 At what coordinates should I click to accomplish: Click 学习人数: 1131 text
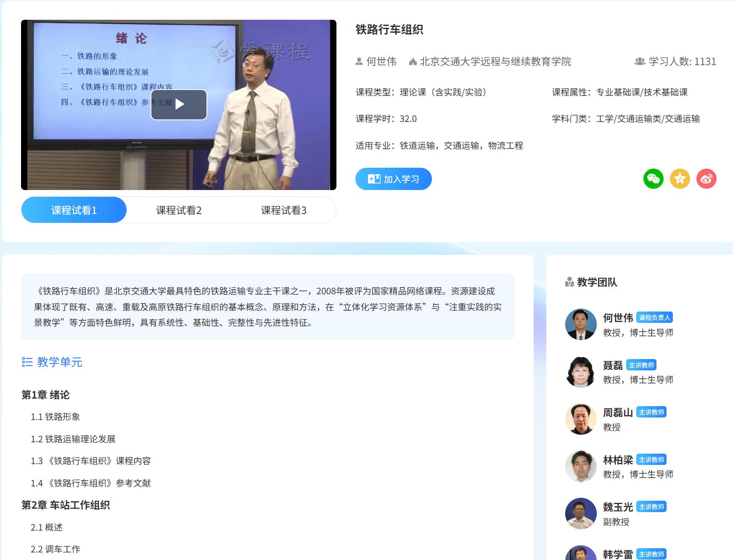coord(682,61)
